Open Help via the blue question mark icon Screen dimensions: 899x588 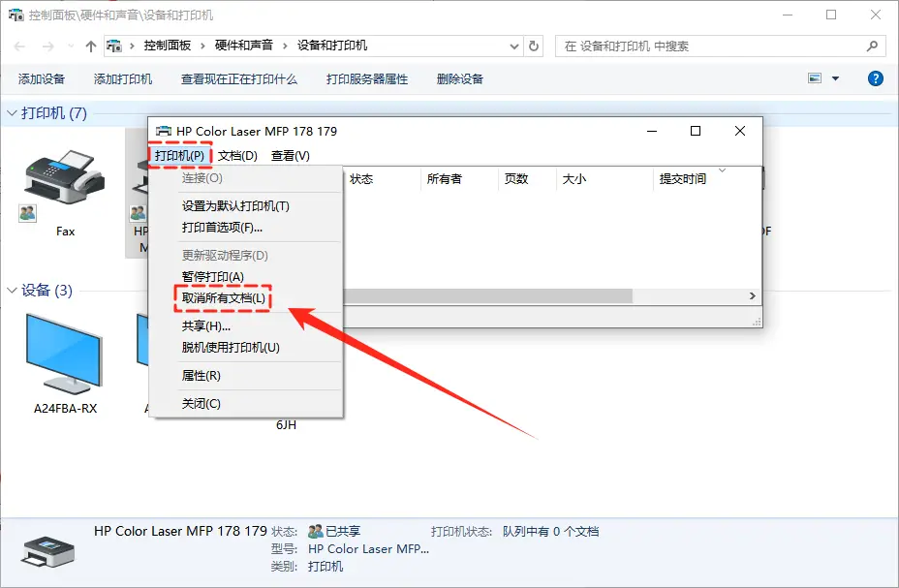pos(876,78)
